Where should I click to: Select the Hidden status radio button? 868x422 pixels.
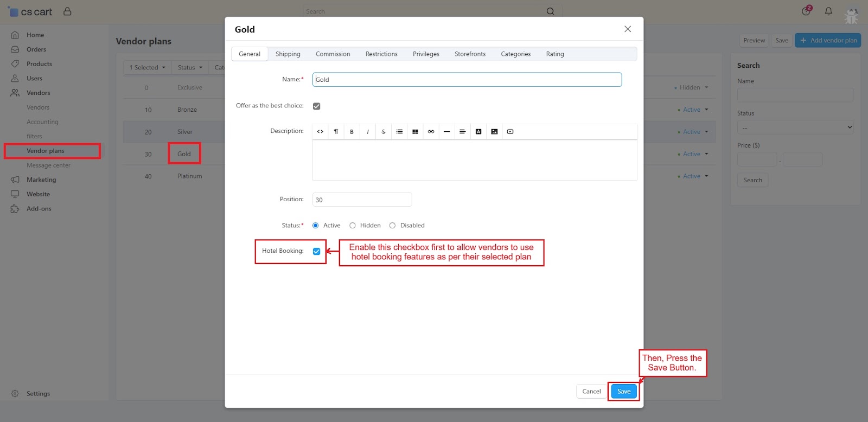pyautogui.click(x=353, y=226)
